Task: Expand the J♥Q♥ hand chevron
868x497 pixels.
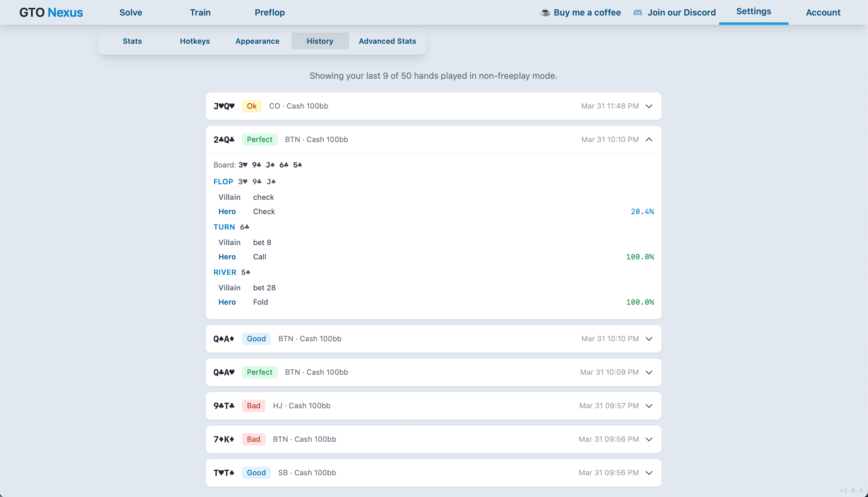Action: pyautogui.click(x=649, y=106)
